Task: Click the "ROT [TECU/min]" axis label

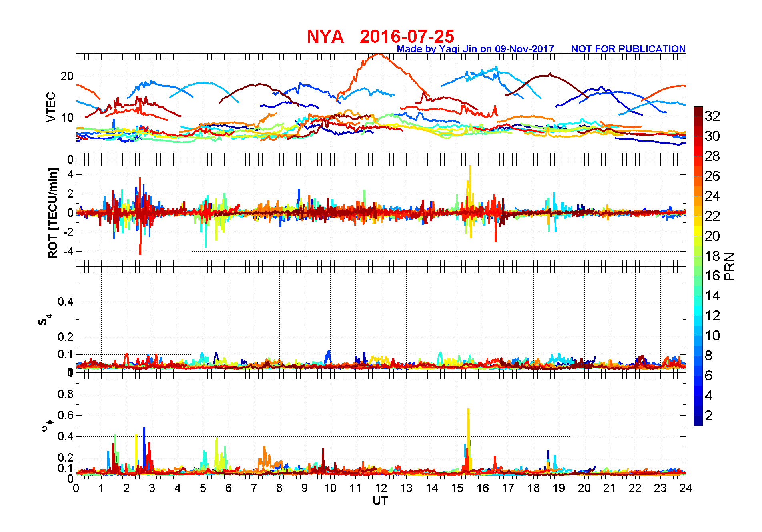Action: pyautogui.click(x=53, y=213)
